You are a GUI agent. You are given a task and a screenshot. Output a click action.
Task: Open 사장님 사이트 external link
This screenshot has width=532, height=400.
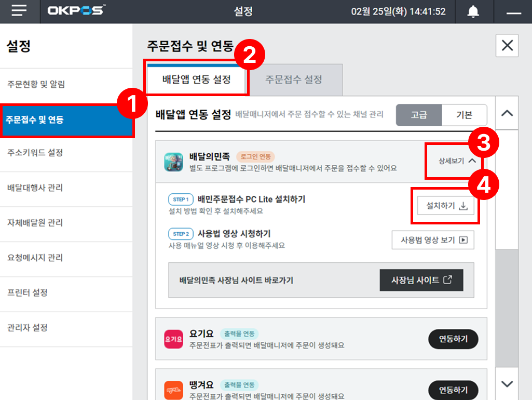421,280
